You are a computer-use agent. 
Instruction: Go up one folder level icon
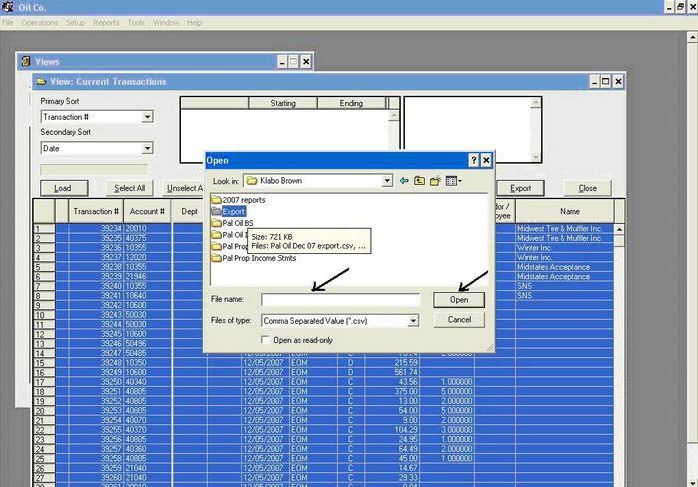[x=419, y=181]
